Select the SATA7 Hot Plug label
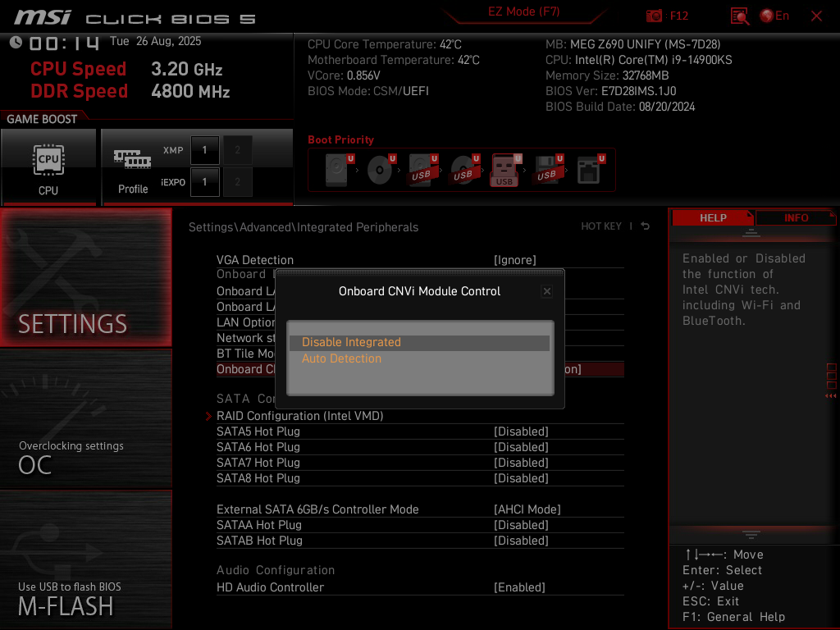The height and width of the screenshot is (630, 840). click(x=258, y=463)
